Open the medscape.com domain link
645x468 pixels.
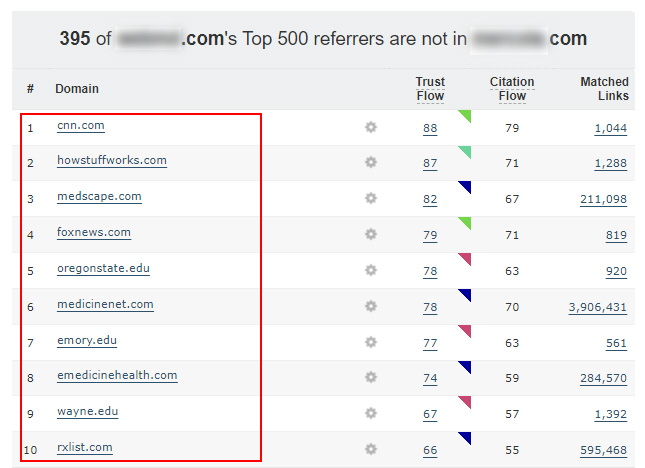pyautogui.click(x=99, y=197)
